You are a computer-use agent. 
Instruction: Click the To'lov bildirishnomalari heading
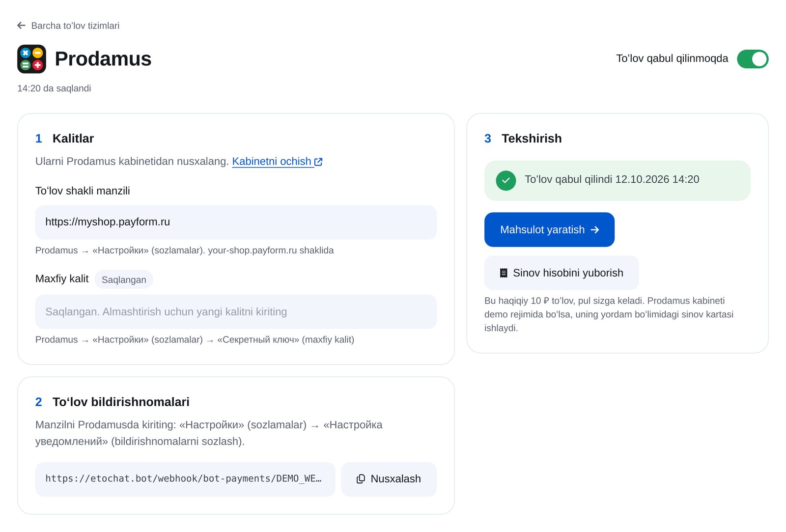point(121,402)
